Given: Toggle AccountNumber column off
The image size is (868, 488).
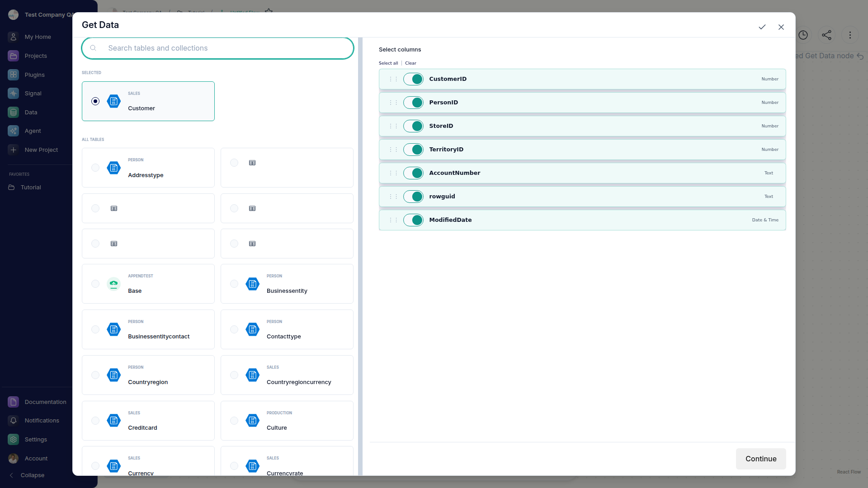Looking at the screenshot, I should click(413, 173).
